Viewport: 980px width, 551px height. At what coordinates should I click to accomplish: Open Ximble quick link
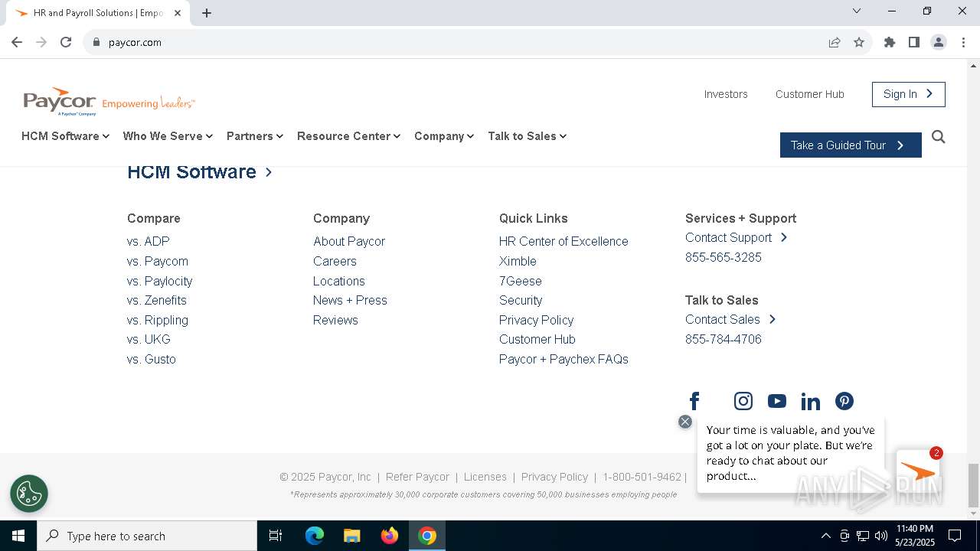518,261
